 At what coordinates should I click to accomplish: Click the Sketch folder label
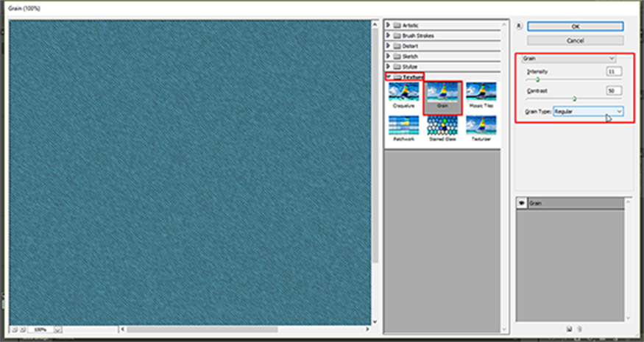tap(410, 56)
